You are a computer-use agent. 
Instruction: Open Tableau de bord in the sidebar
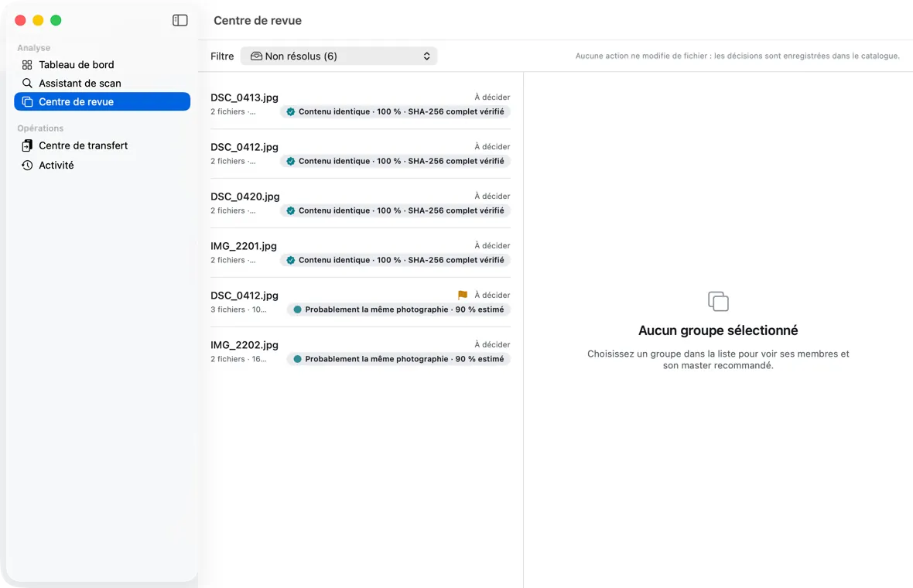(x=102, y=65)
